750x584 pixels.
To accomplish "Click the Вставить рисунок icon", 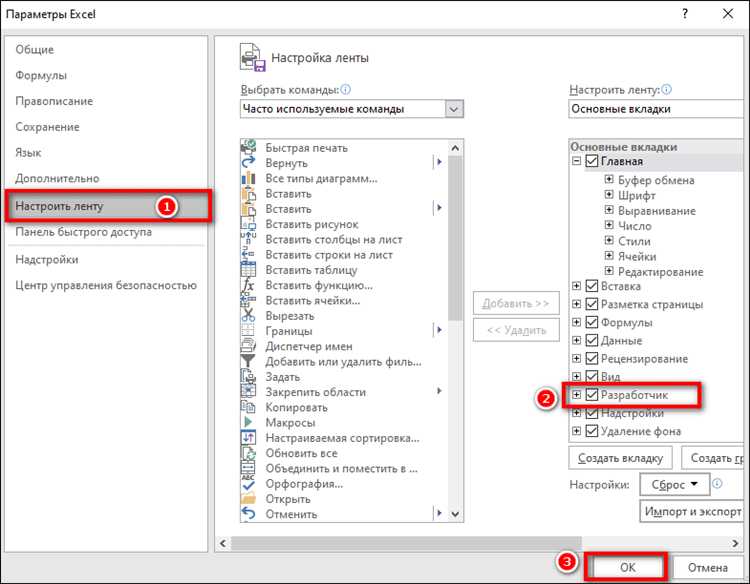I will [x=248, y=224].
